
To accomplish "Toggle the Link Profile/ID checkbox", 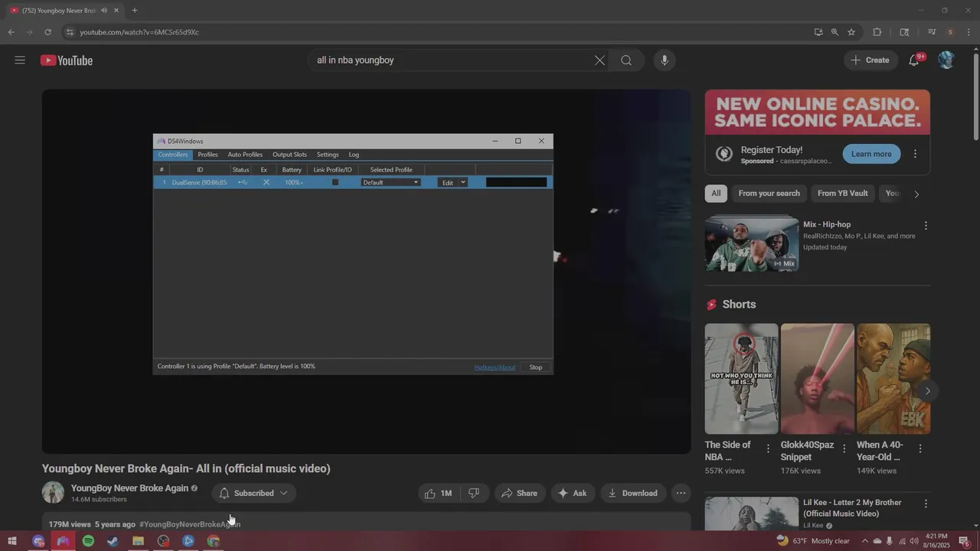I will click(335, 182).
